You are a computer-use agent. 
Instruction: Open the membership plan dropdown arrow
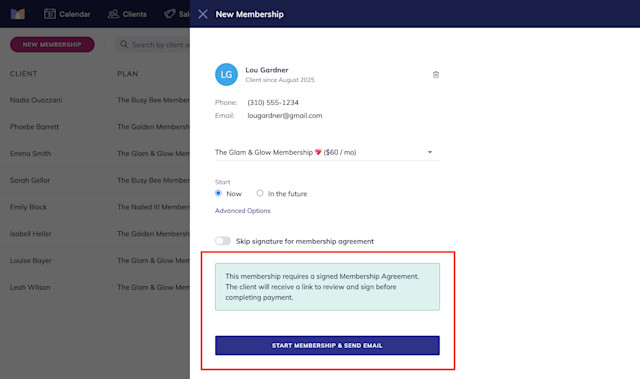tap(430, 152)
